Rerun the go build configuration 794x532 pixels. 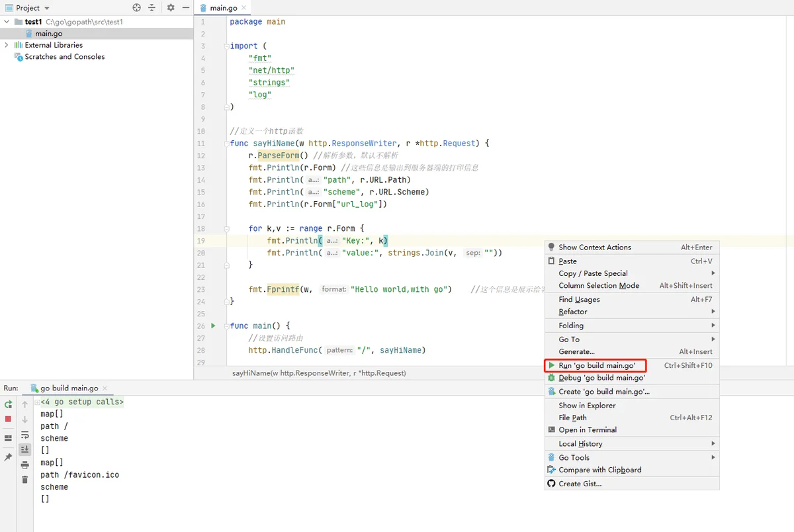pos(8,404)
